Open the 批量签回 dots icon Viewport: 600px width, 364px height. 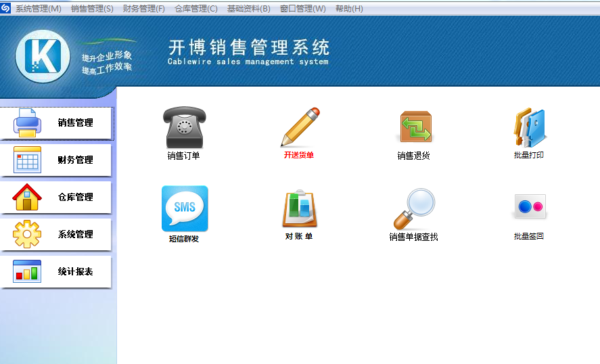coord(530,206)
